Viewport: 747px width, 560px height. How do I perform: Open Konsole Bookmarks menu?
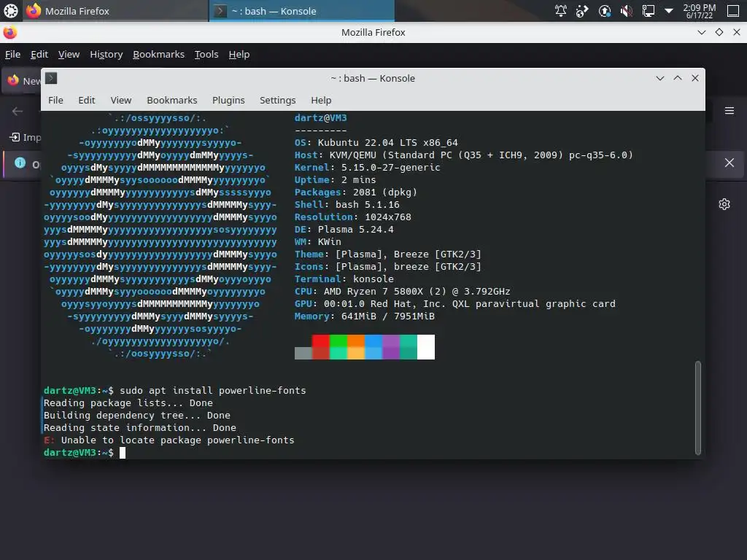coord(172,101)
